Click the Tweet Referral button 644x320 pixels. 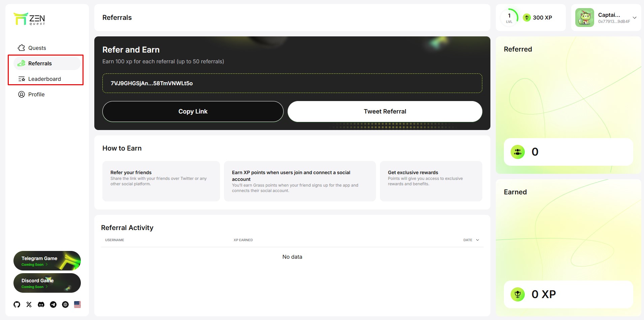pyautogui.click(x=385, y=111)
